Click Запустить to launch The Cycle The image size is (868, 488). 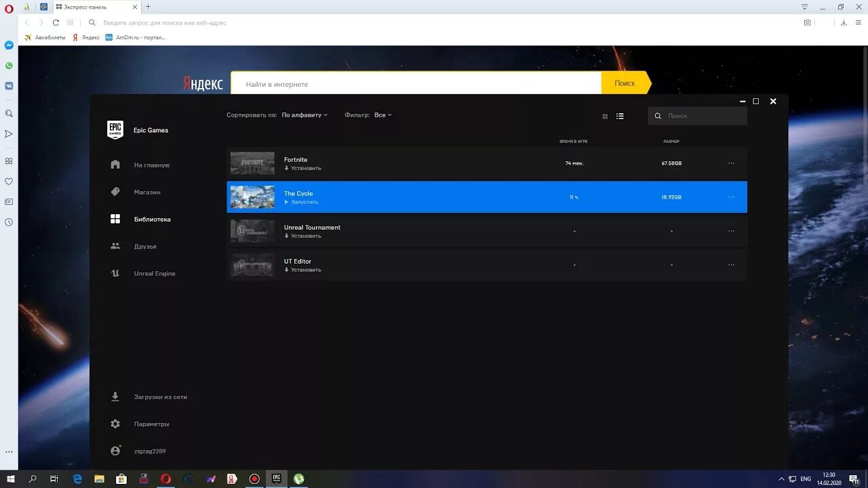point(301,202)
